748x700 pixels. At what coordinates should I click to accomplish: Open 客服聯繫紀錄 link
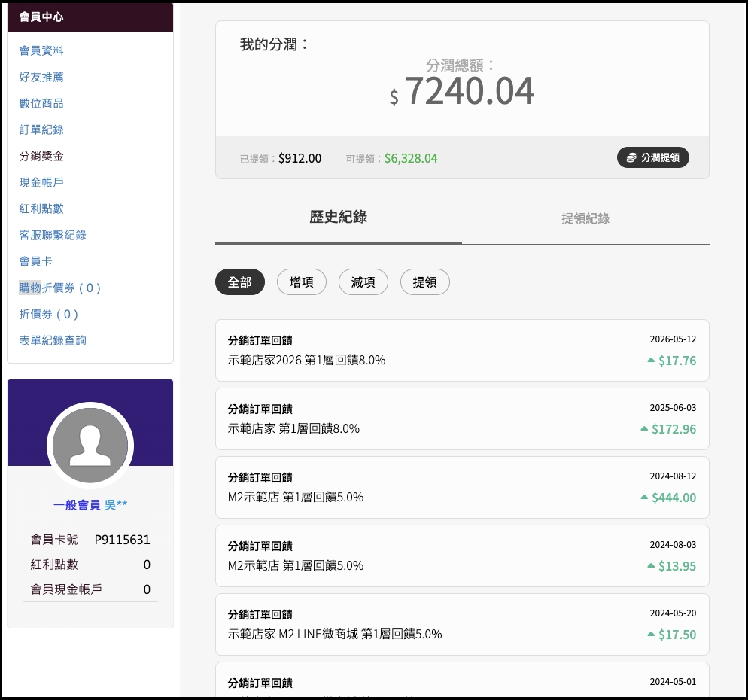coord(53,235)
